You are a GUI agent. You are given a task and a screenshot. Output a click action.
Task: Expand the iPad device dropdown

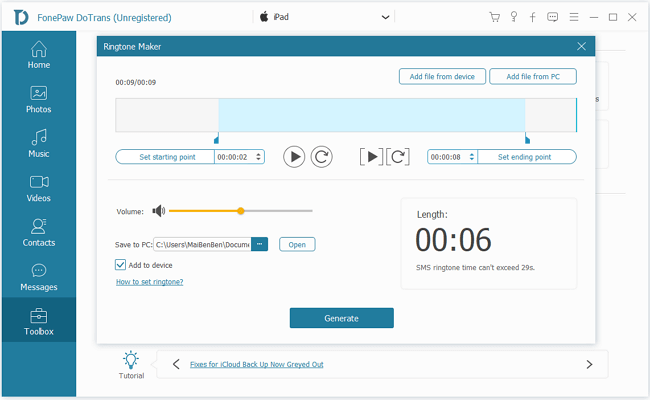pos(386,17)
